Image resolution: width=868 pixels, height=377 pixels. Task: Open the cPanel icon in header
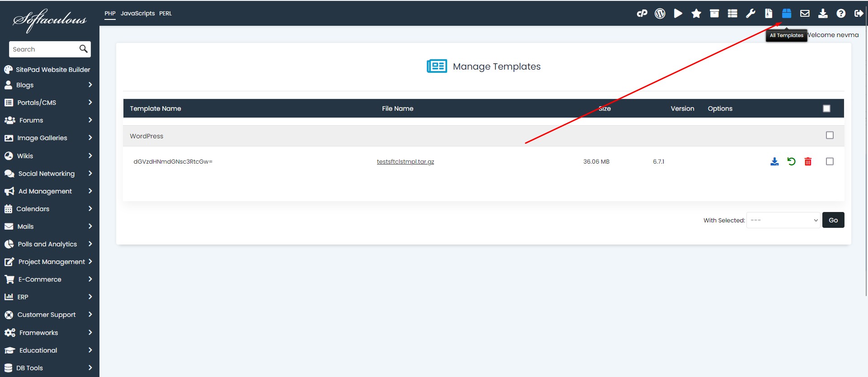642,14
